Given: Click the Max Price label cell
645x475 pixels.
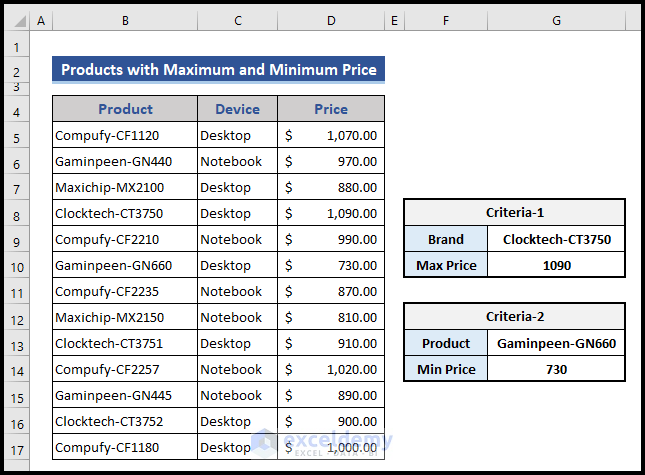Looking at the screenshot, I should point(446,265).
